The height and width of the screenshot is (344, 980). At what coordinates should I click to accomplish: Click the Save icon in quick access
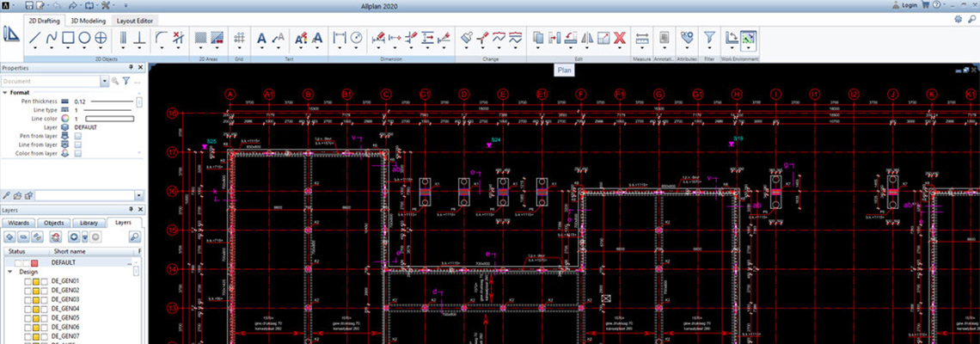pyautogui.click(x=29, y=5)
